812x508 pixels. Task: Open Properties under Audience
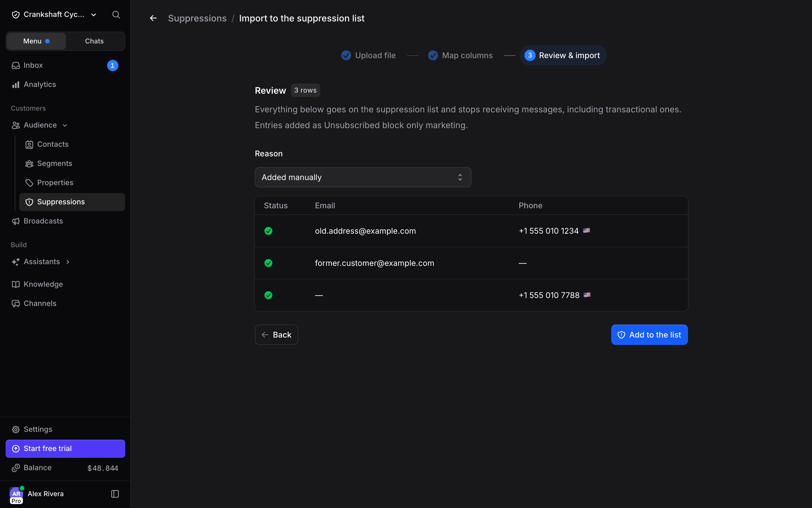[72, 182]
